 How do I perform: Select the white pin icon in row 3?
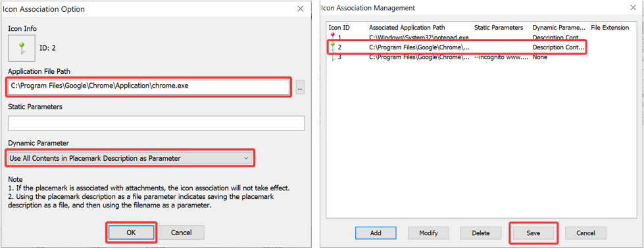pyautogui.click(x=333, y=57)
